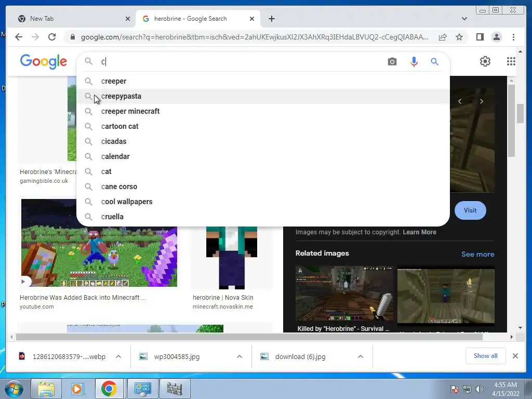Click the Control Panel taskbar icon

click(x=142, y=389)
